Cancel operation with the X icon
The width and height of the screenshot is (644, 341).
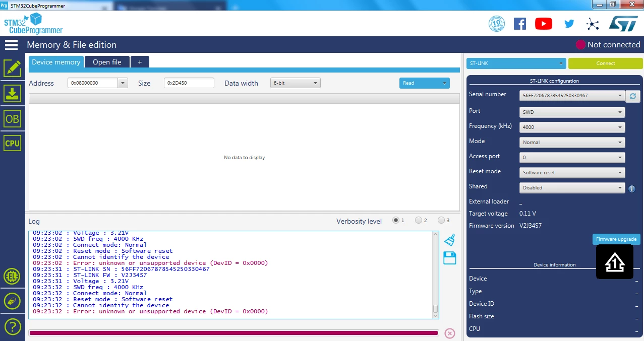click(x=450, y=333)
